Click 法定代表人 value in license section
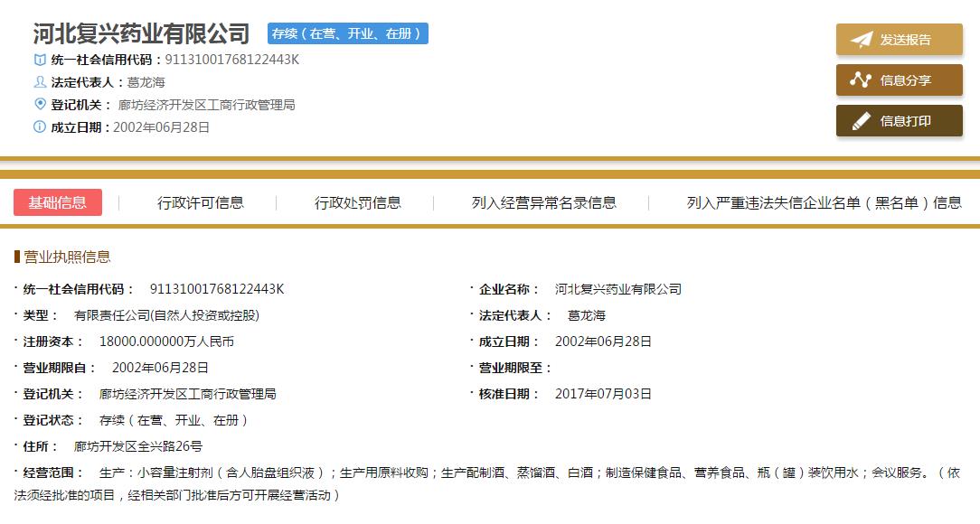The width and height of the screenshot is (980, 524). [x=586, y=315]
